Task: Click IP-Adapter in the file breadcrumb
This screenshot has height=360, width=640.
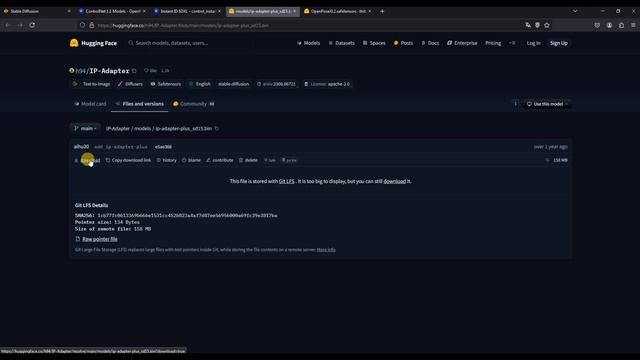Action: 118,129
